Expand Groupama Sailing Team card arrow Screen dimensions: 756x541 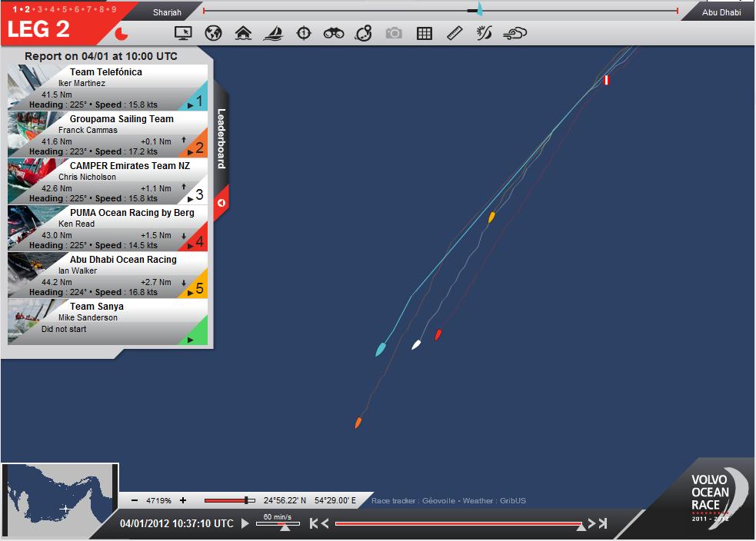pyautogui.click(x=191, y=152)
